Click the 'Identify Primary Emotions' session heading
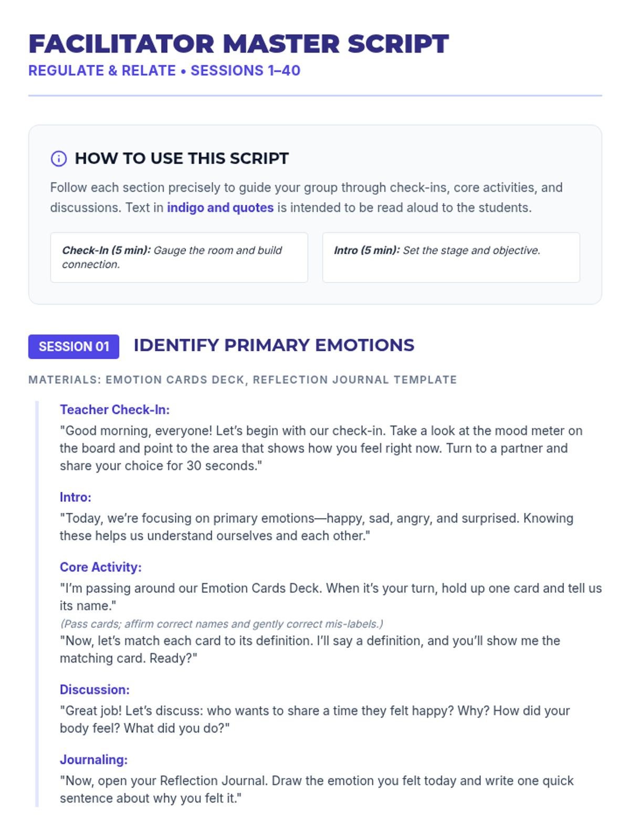 (274, 345)
